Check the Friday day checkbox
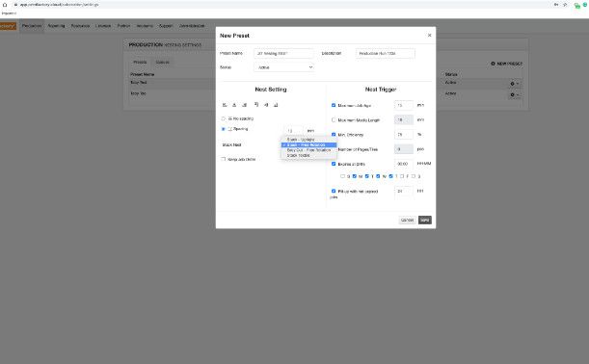589x364 pixels. pos(402,176)
